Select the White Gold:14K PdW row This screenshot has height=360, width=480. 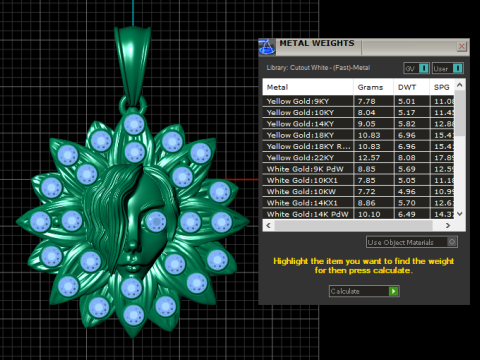pos(358,214)
